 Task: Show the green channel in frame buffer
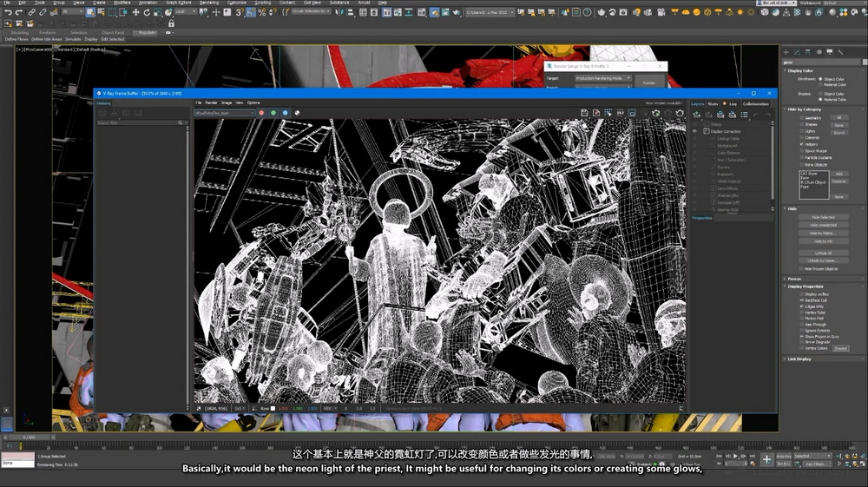273,113
